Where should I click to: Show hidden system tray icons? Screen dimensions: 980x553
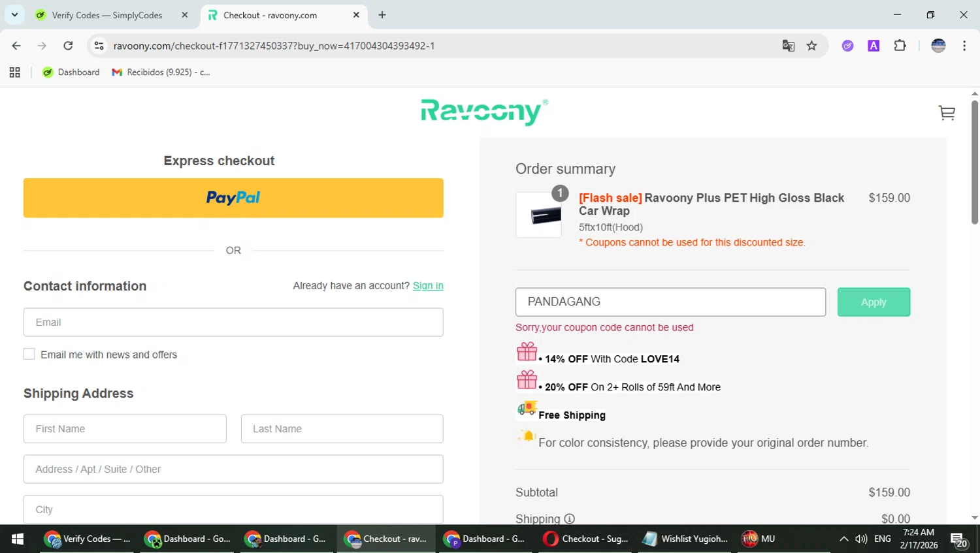click(843, 539)
